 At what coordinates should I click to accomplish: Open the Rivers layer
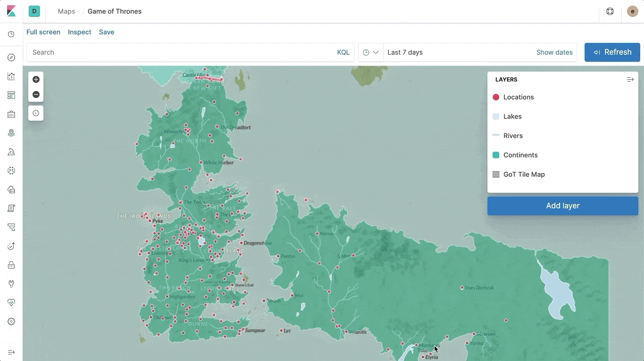[x=513, y=136]
